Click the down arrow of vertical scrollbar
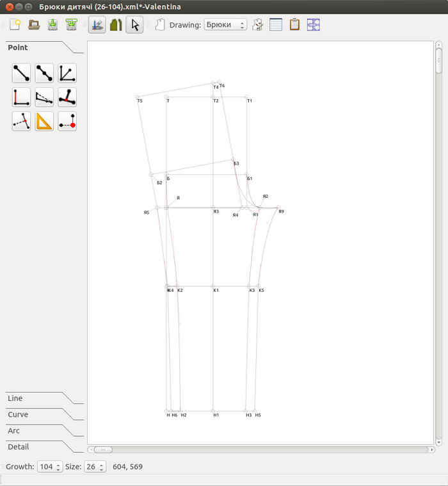 438,442
